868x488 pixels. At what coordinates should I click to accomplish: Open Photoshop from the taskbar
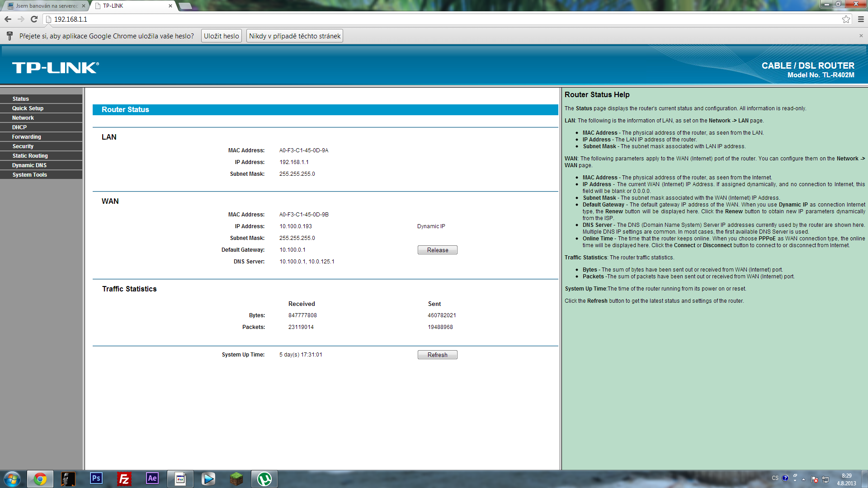[x=96, y=479]
